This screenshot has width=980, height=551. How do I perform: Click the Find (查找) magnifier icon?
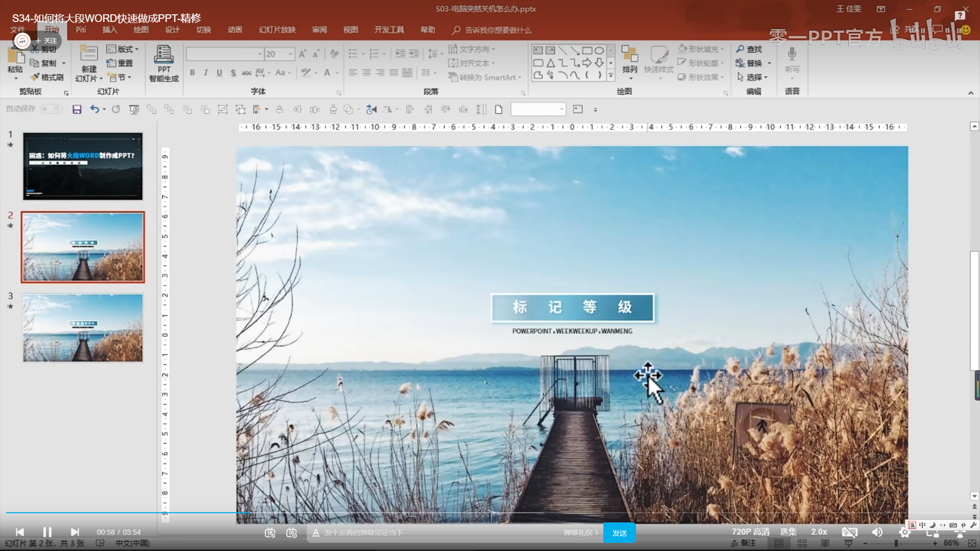[x=740, y=49]
